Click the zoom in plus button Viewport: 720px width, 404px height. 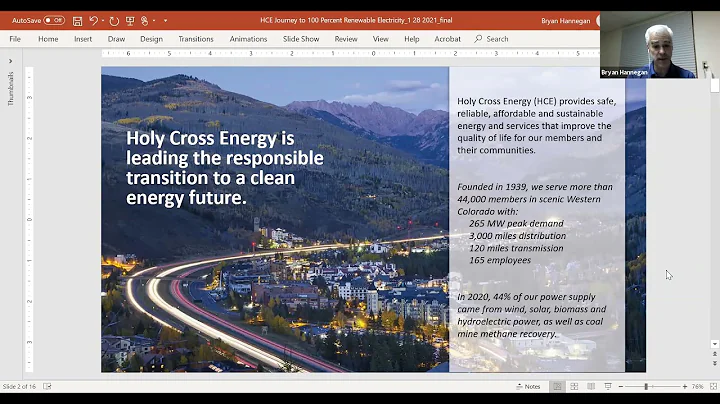click(685, 387)
